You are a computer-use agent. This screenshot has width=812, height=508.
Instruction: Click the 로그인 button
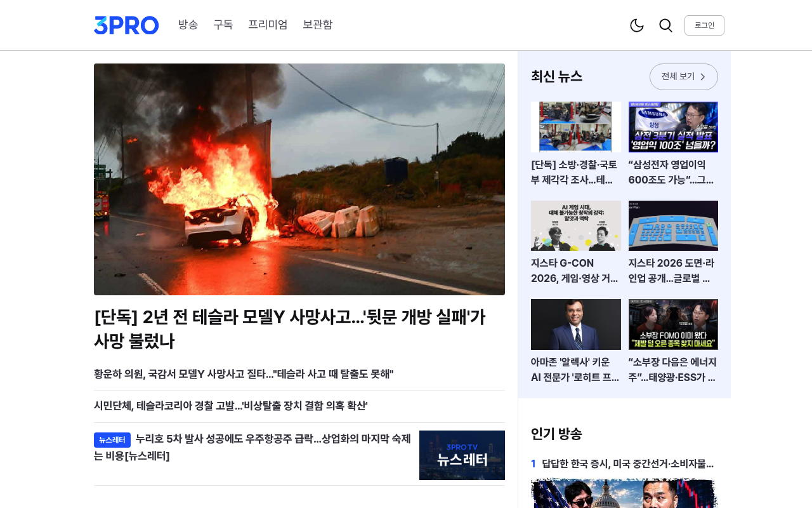tap(704, 25)
